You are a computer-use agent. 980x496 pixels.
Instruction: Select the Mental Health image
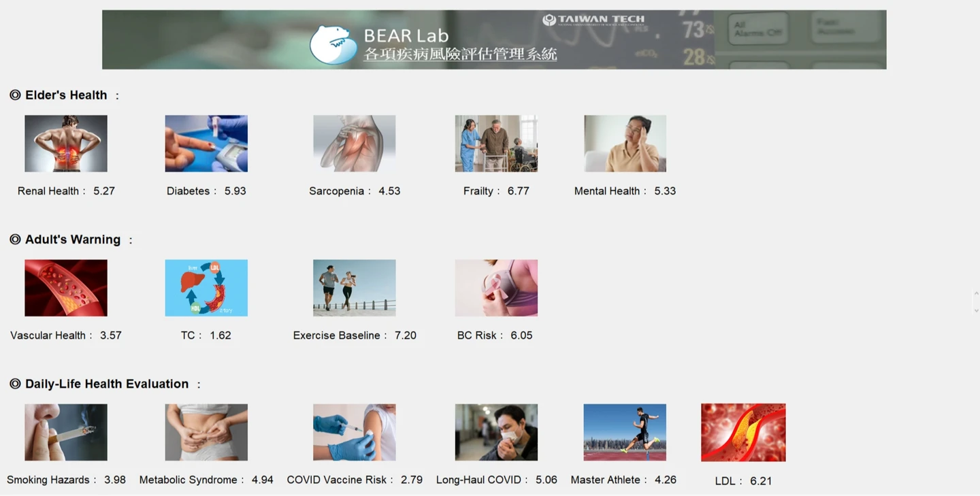pyautogui.click(x=625, y=144)
